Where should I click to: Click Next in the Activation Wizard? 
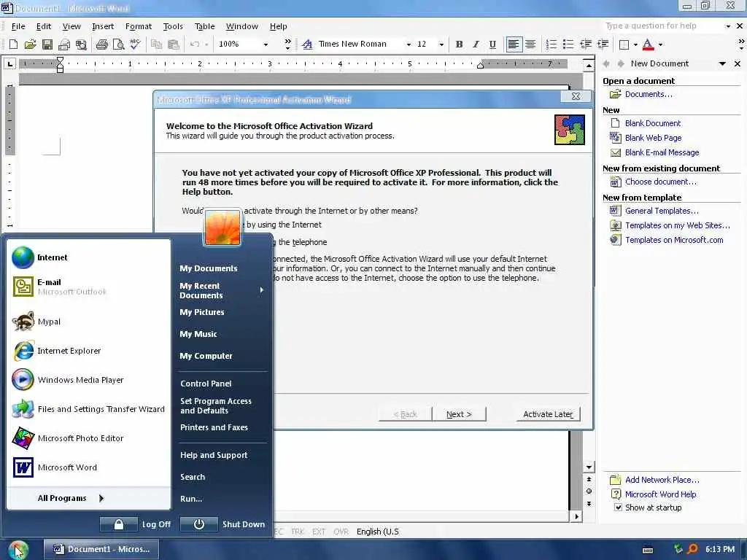click(459, 414)
